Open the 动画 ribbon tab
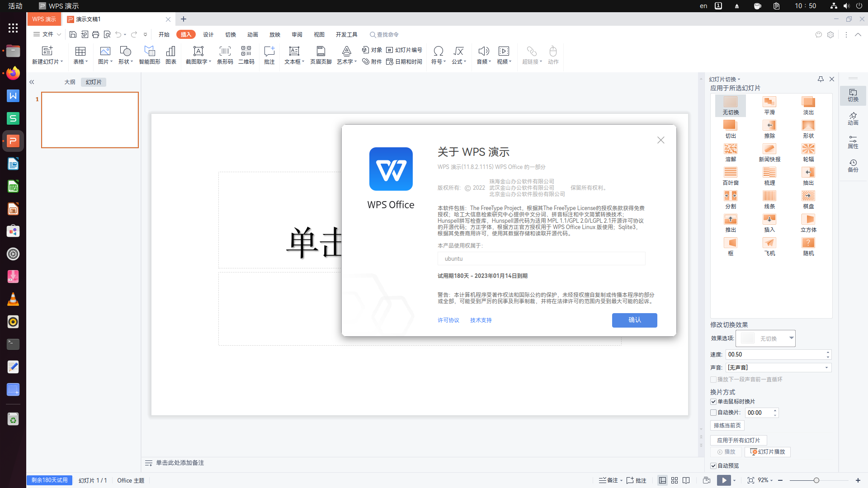The image size is (868, 488). pos(253,35)
